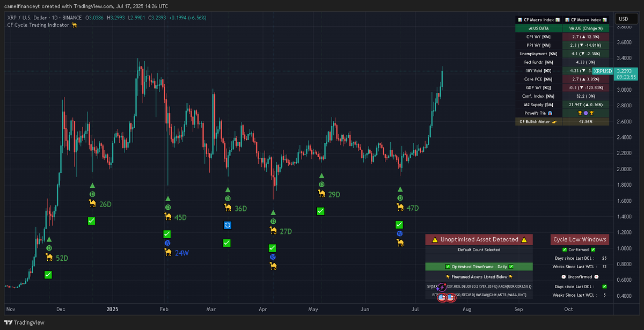The width and height of the screenshot is (644, 330).
Task: Click the bar-chart icon in the CF Macro Index header
Action: coord(520,20)
